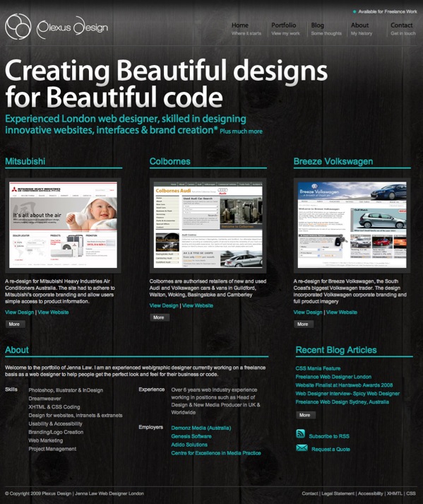This screenshot has width=423, height=504.
Task: Click the envelope quote icon
Action: pyautogui.click(x=302, y=447)
